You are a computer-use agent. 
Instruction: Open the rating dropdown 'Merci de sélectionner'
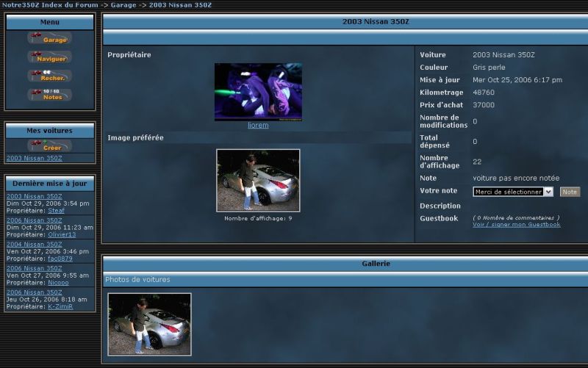click(x=512, y=192)
